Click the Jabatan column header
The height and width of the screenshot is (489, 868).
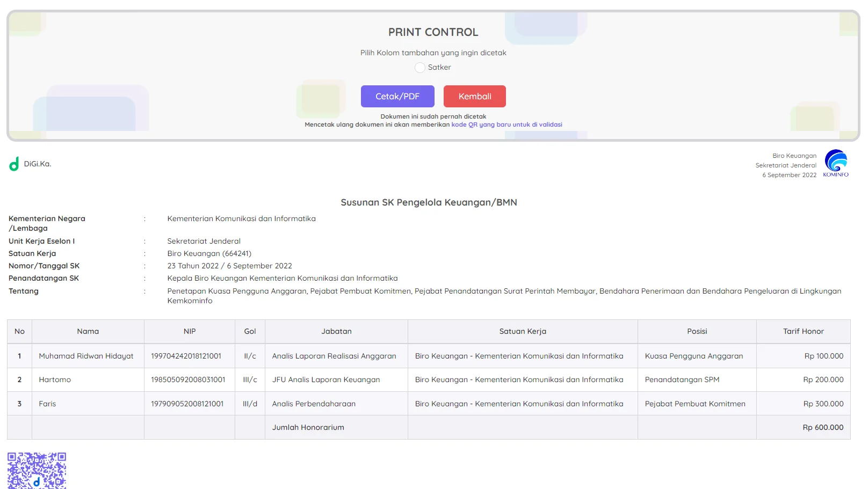[336, 332]
